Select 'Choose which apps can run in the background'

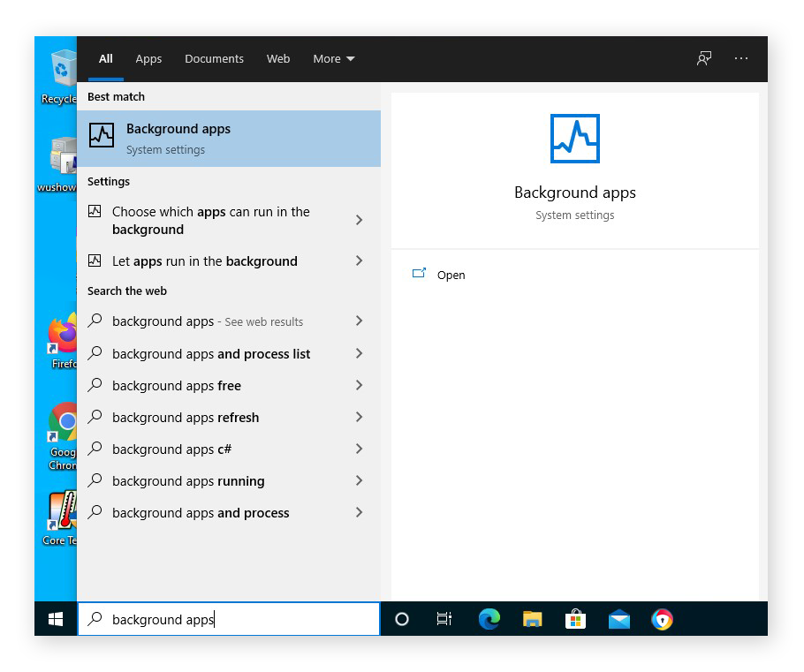[229, 221]
